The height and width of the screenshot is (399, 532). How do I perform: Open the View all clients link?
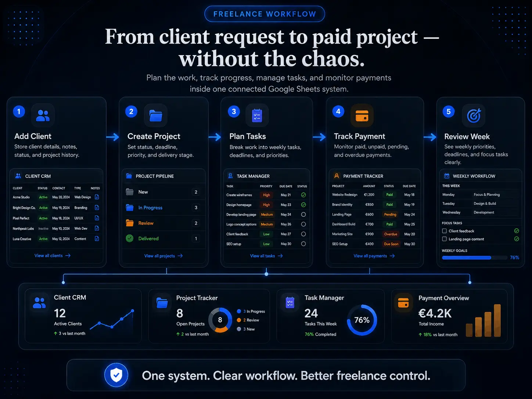click(53, 256)
